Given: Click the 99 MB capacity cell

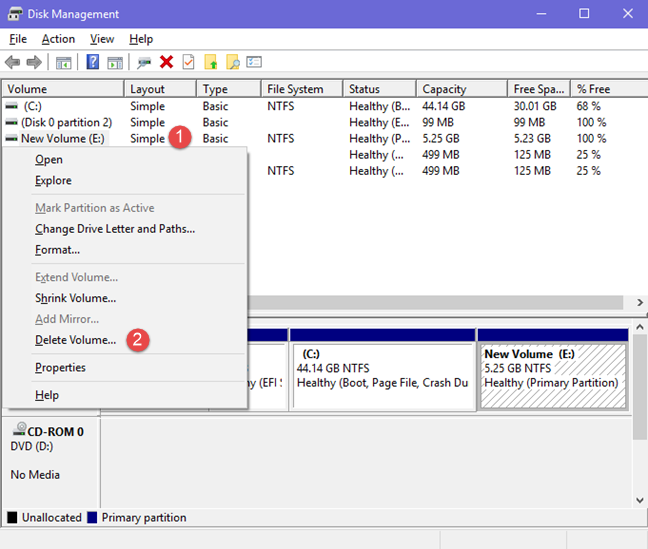Looking at the screenshot, I should [438, 122].
